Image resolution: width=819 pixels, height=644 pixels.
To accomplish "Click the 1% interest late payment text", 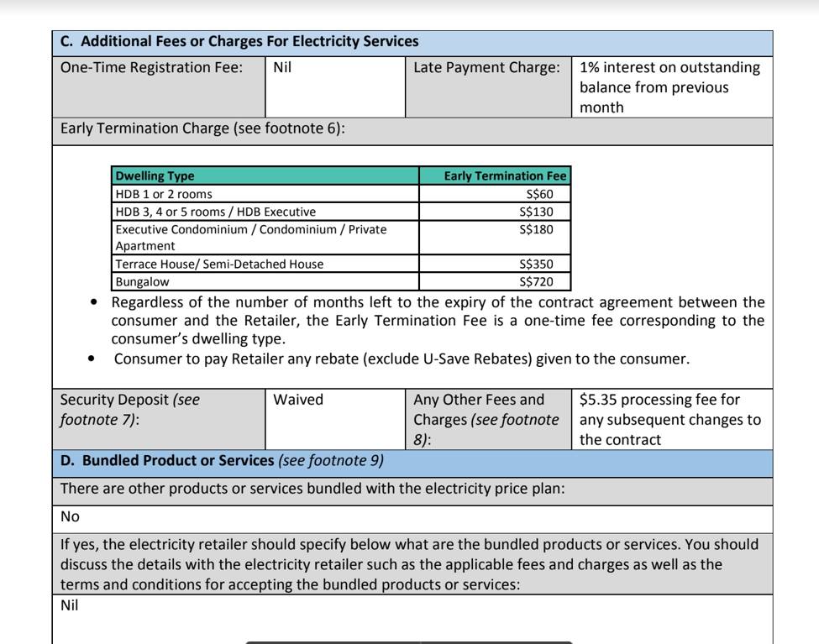I will coord(669,87).
